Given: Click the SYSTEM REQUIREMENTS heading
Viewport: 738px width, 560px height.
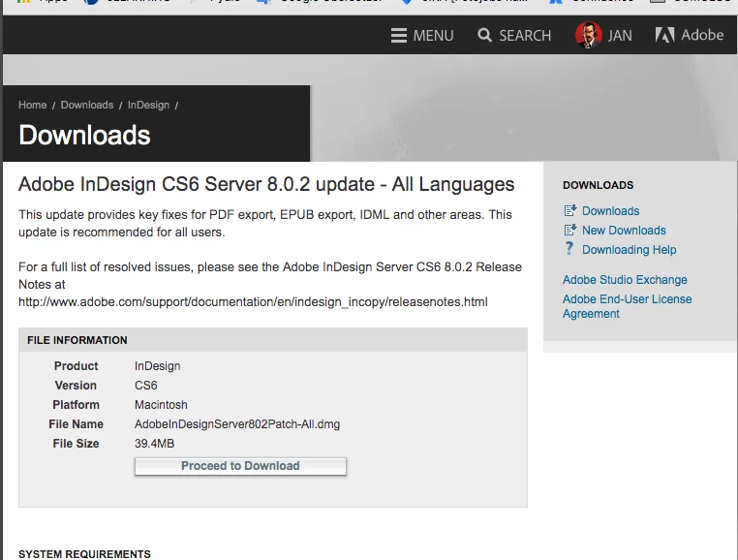Looking at the screenshot, I should click(x=84, y=554).
